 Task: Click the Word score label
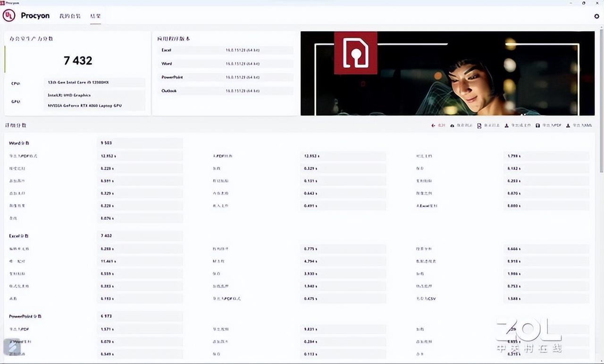[x=19, y=143]
